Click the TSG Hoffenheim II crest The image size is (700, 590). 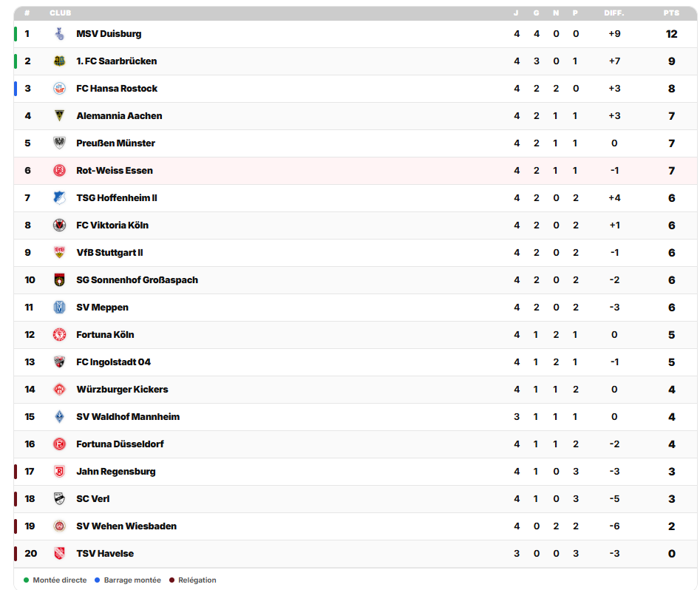coord(59,198)
